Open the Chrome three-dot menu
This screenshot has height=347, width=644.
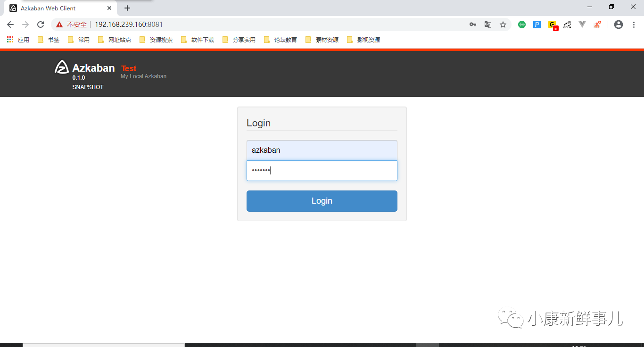634,25
